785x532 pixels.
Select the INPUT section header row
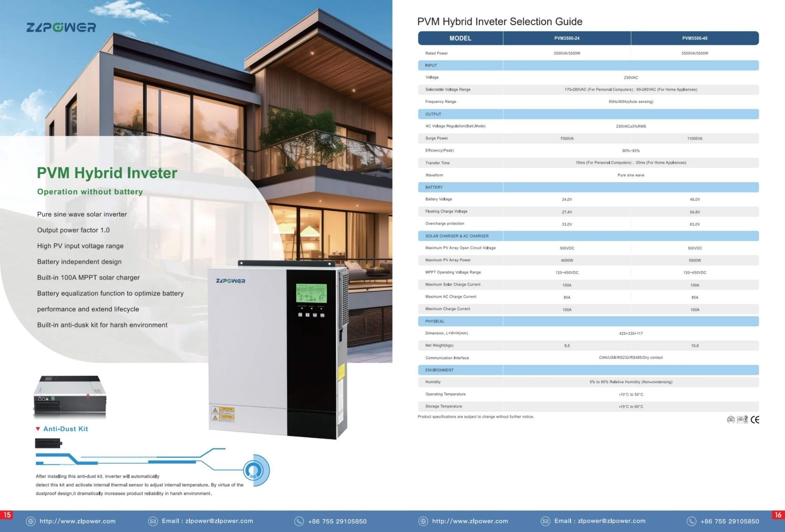(x=588, y=66)
